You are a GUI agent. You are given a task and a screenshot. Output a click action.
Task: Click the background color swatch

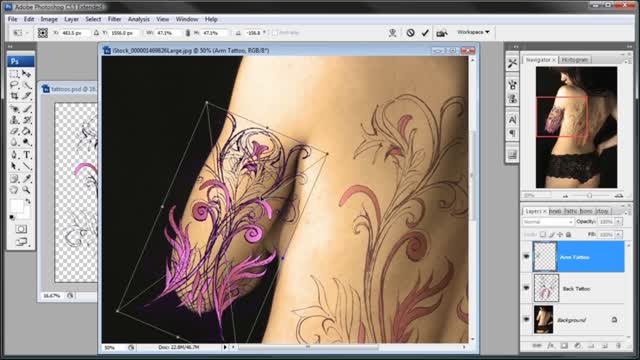click(x=27, y=212)
